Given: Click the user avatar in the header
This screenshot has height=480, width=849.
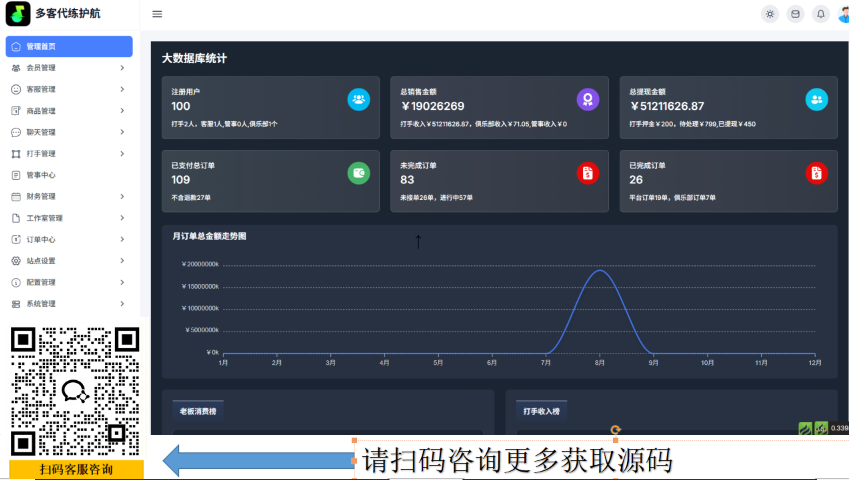Looking at the screenshot, I should [844, 14].
